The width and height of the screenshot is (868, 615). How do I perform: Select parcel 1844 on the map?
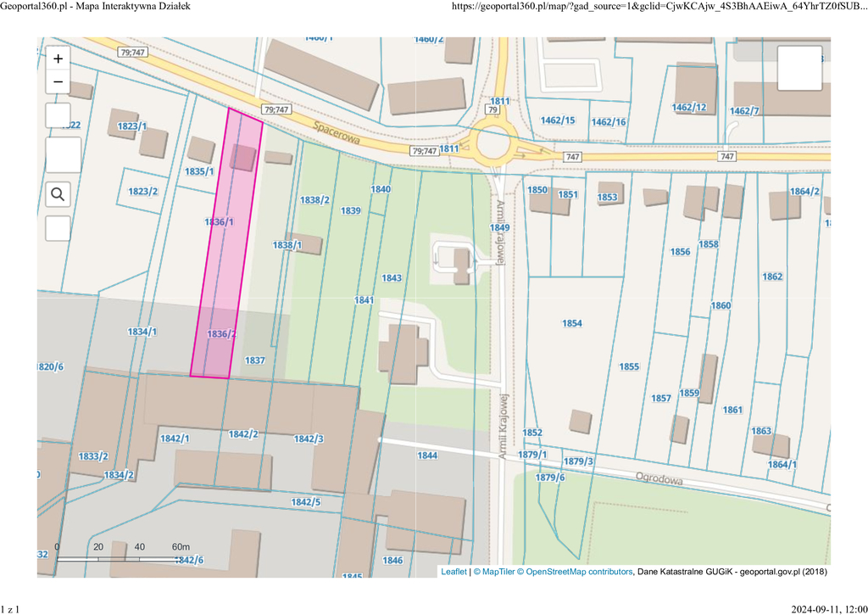click(x=427, y=456)
